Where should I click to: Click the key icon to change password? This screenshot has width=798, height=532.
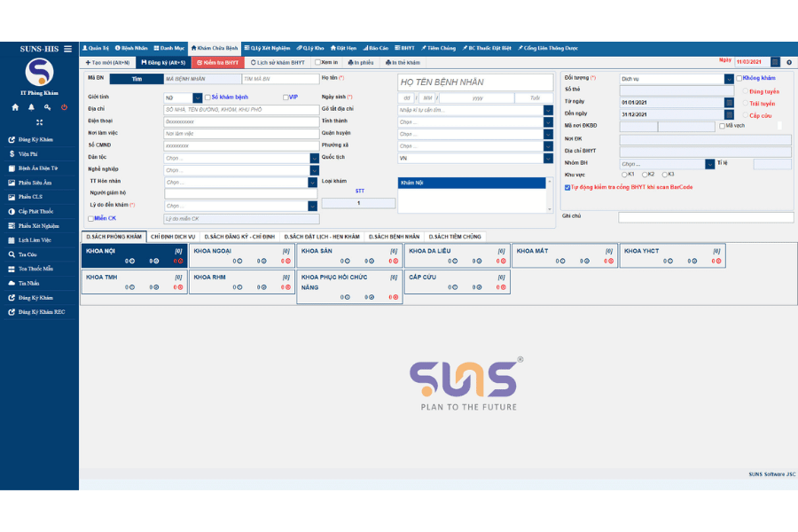point(47,107)
